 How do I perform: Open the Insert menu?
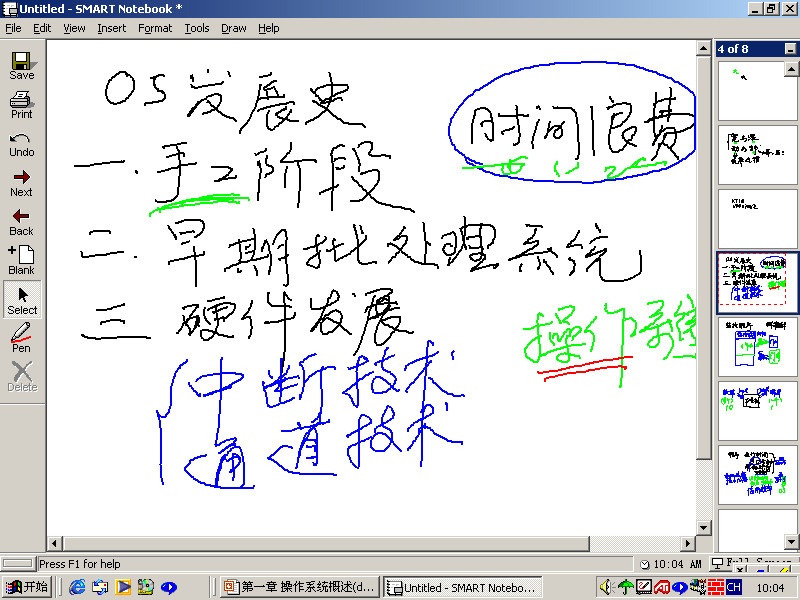112,28
